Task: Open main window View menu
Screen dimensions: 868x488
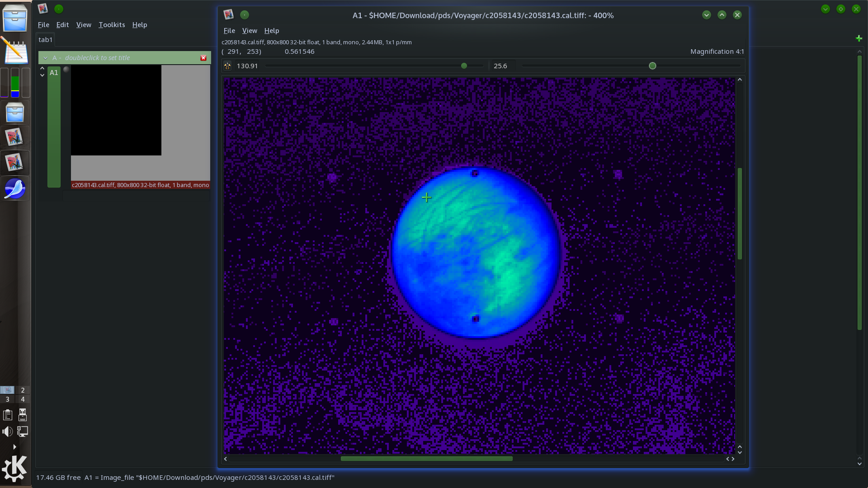Action: point(84,25)
